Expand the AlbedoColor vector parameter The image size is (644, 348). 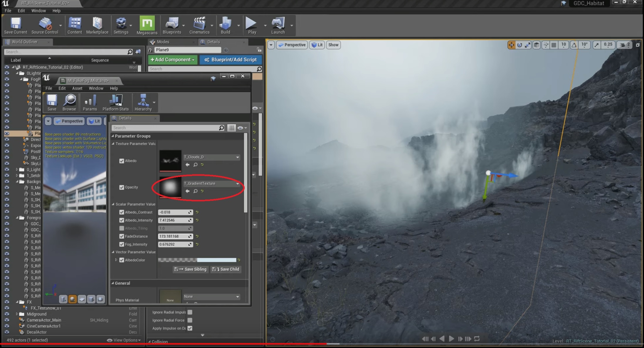116,260
